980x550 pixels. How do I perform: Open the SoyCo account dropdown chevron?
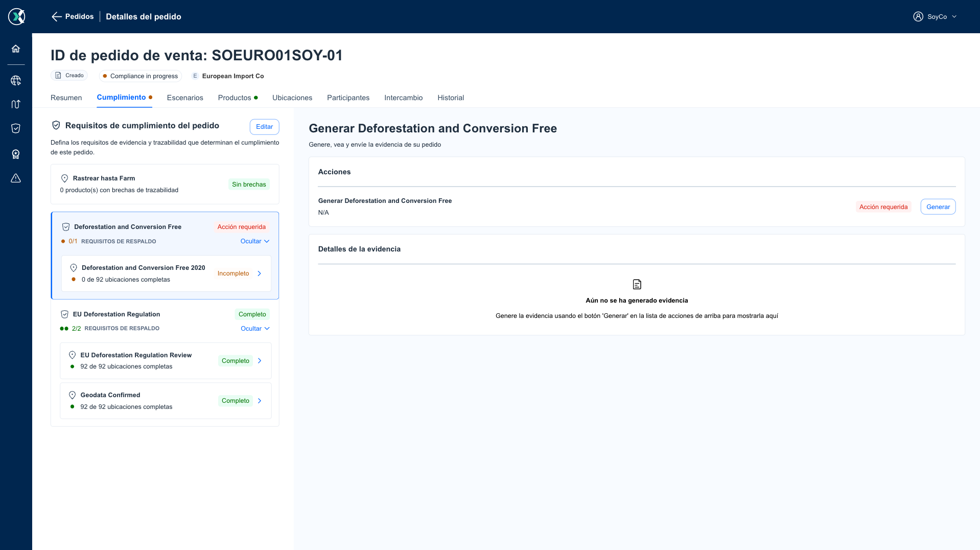point(954,17)
